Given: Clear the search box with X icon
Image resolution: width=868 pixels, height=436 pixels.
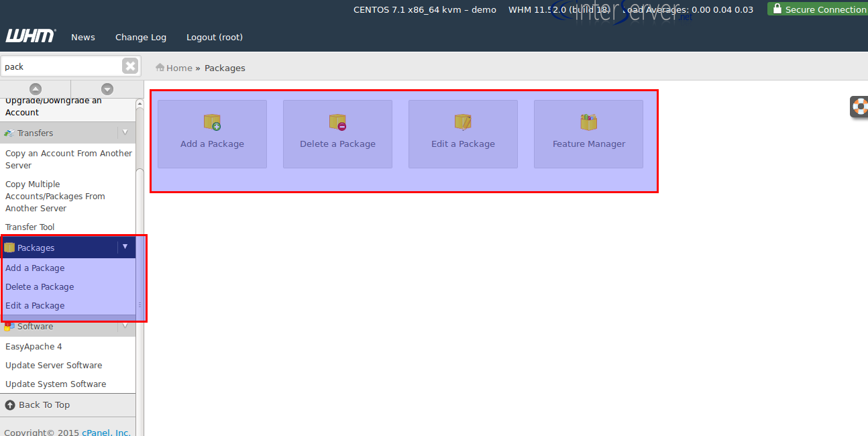Looking at the screenshot, I should 130,66.
